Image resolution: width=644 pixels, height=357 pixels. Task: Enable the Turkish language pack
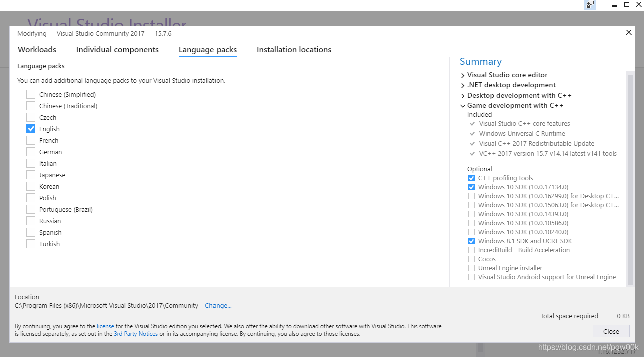31,244
